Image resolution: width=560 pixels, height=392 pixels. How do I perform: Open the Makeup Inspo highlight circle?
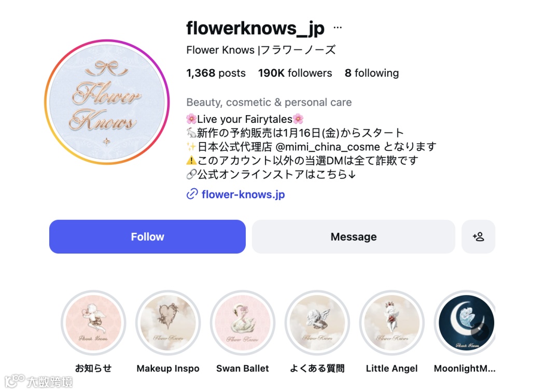click(x=168, y=323)
